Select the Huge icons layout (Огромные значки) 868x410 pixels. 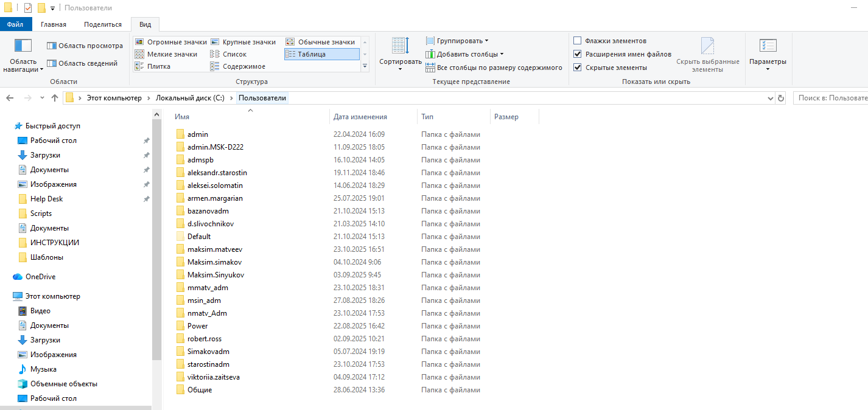(171, 42)
